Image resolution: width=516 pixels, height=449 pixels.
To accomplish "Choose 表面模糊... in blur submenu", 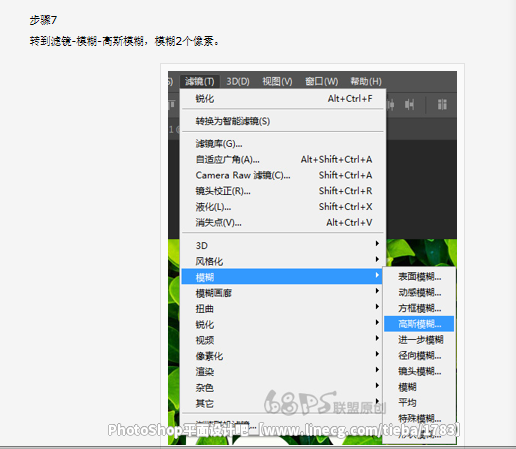I will click(x=419, y=277).
